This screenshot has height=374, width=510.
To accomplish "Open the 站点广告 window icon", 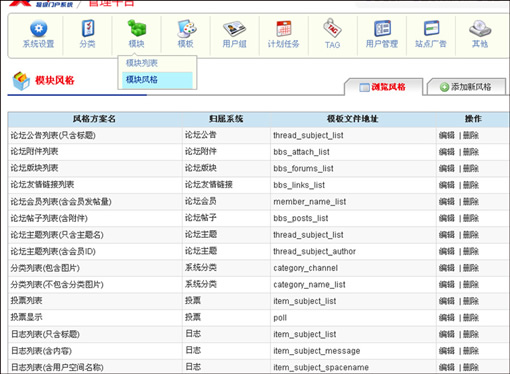I will [x=431, y=28].
